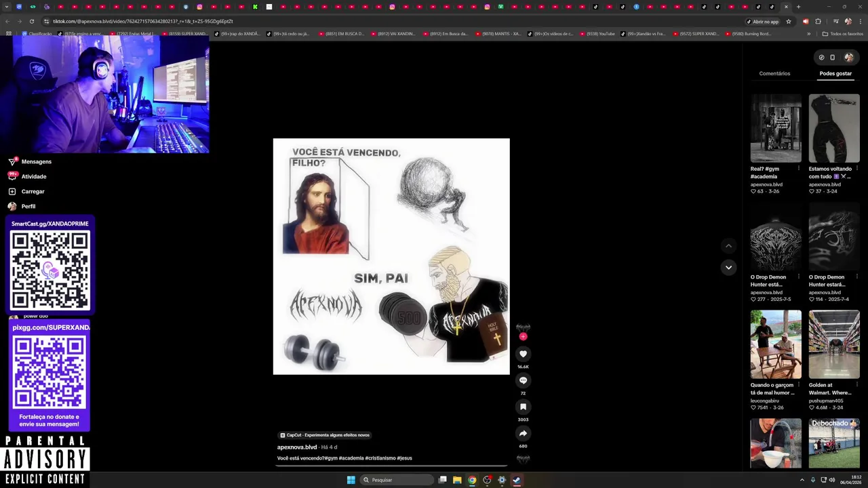Open more options for Drop Demon Hunter 2025-7-4
This screenshot has height=488, width=868.
pyautogui.click(x=856, y=277)
